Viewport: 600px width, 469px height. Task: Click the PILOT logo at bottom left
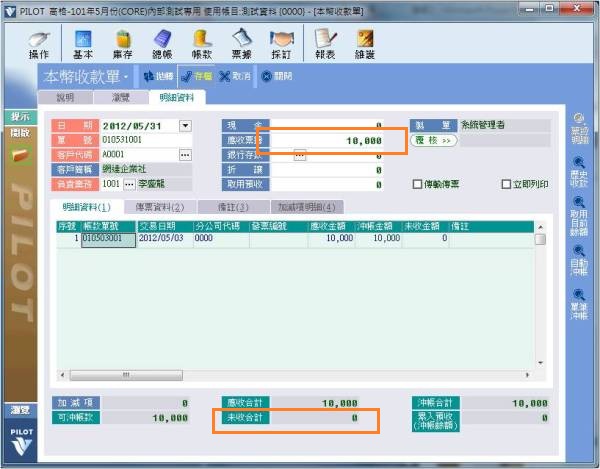click(21, 441)
